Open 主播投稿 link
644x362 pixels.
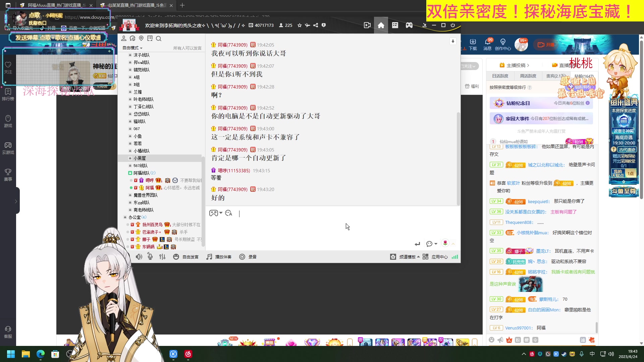point(514,65)
